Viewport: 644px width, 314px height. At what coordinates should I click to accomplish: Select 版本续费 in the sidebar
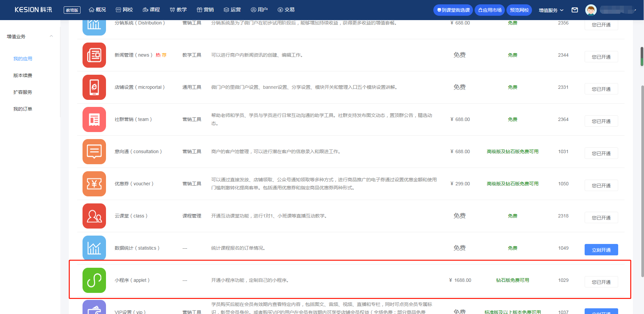[x=23, y=75]
